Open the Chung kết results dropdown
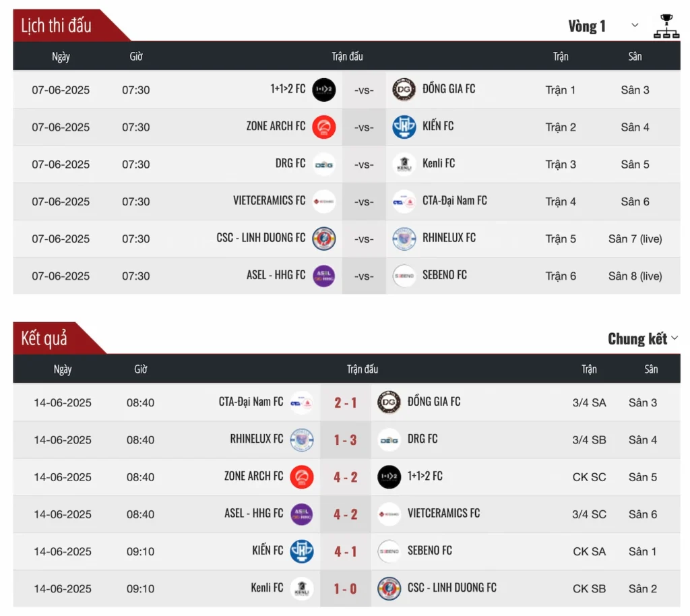The height and width of the screenshot is (616, 690). pyautogui.click(x=642, y=338)
